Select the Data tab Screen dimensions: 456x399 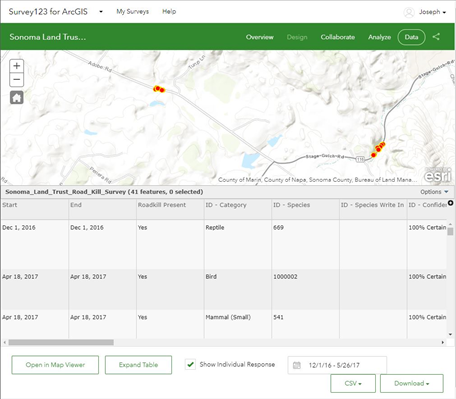click(411, 37)
